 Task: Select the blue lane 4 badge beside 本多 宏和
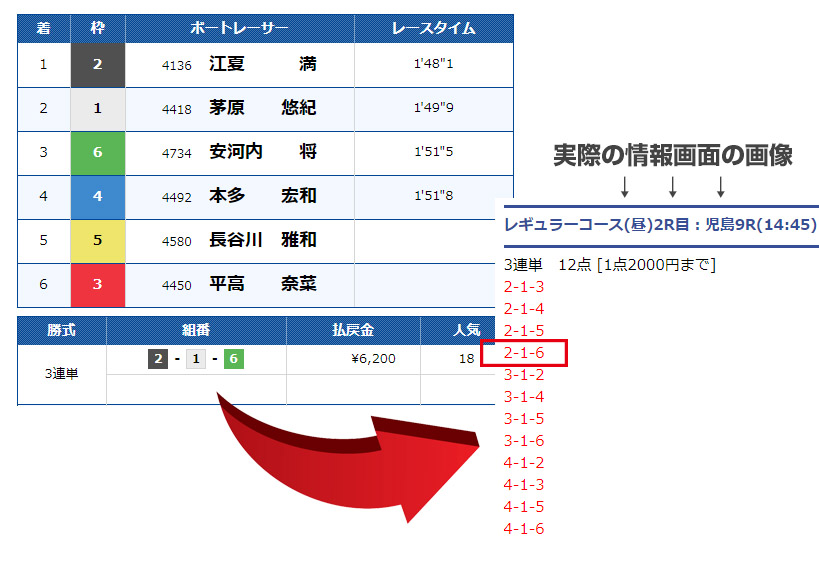coord(98,197)
